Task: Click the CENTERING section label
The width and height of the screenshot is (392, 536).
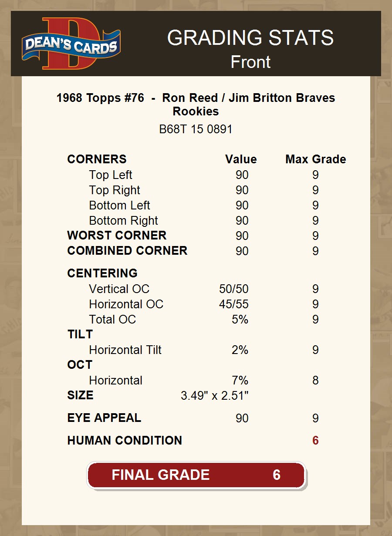Action: (x=102, y=273)
